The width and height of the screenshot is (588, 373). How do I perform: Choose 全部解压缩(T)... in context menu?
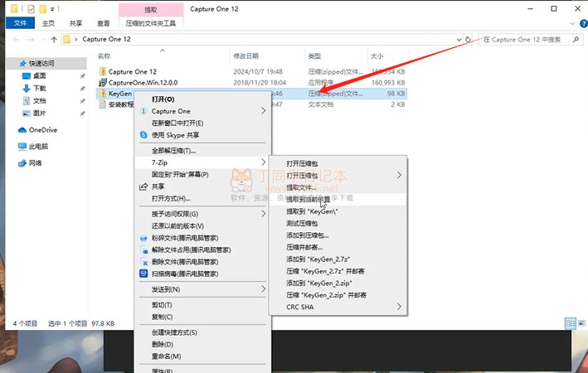(173, 151)
